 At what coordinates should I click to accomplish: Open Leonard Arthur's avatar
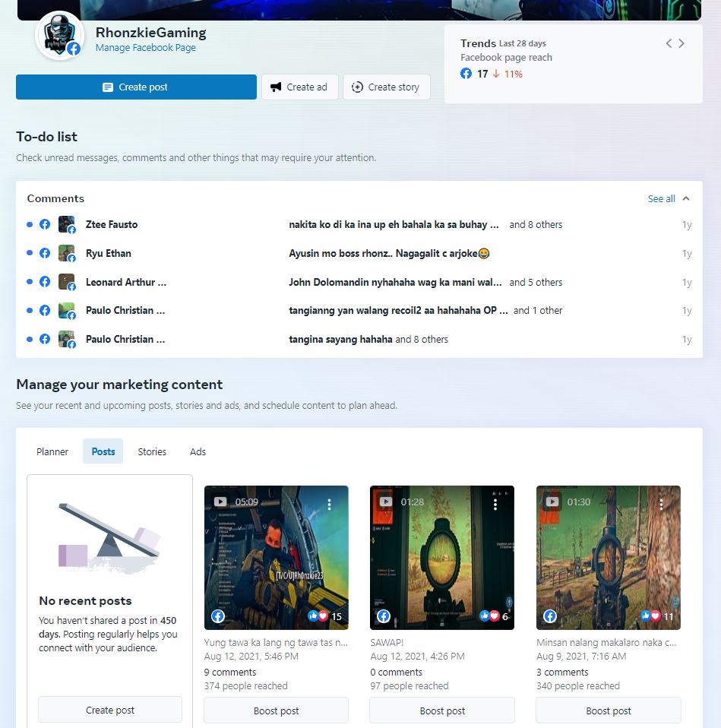[x=66, y=282]
